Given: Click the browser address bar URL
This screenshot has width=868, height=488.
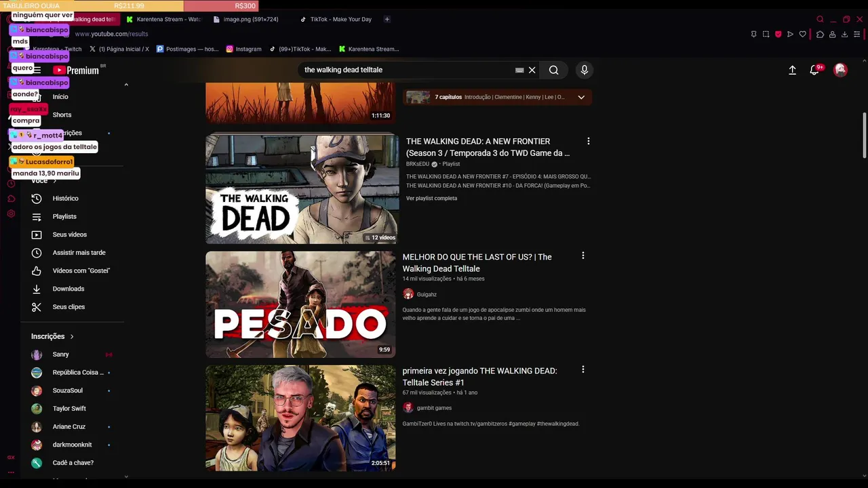Looking at the screenshot, I should click(111, 34).
